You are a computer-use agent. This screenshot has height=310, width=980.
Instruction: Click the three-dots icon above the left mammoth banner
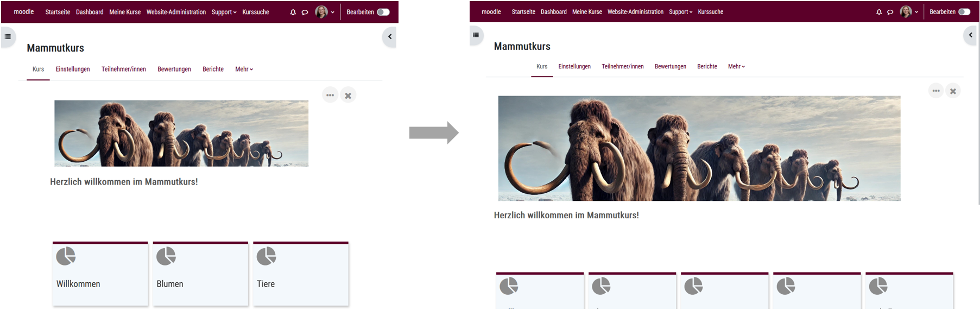330,95
